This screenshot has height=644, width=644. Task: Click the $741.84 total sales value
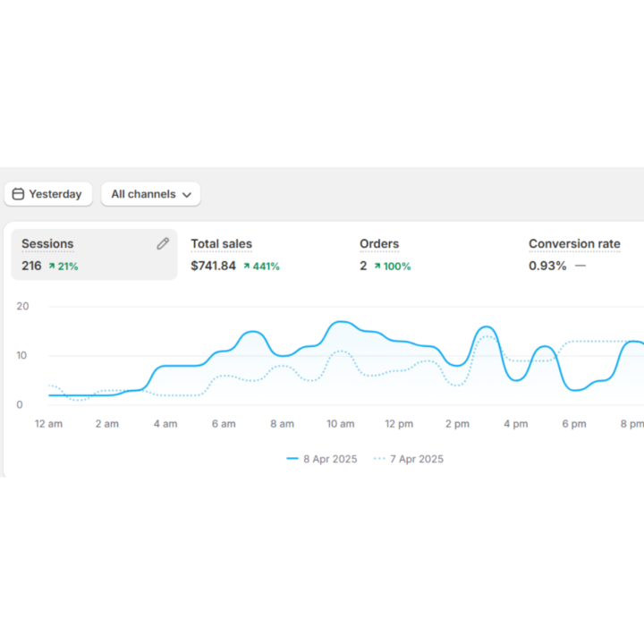click(213, 266)
